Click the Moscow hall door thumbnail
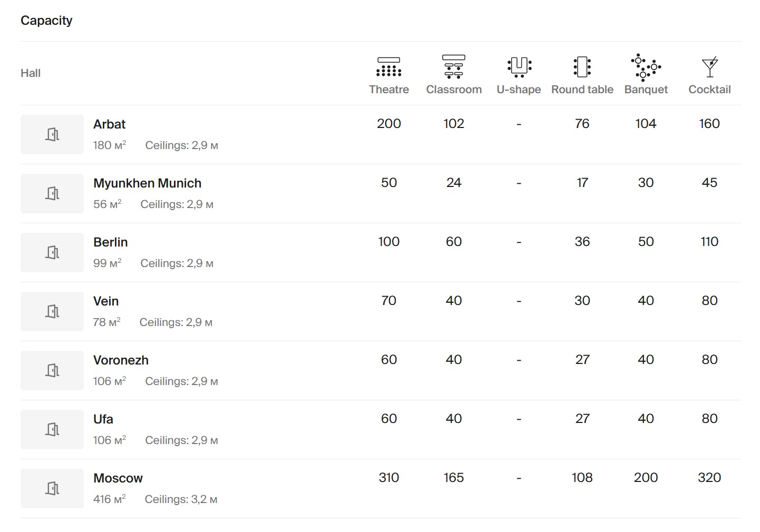 [52, 489]
